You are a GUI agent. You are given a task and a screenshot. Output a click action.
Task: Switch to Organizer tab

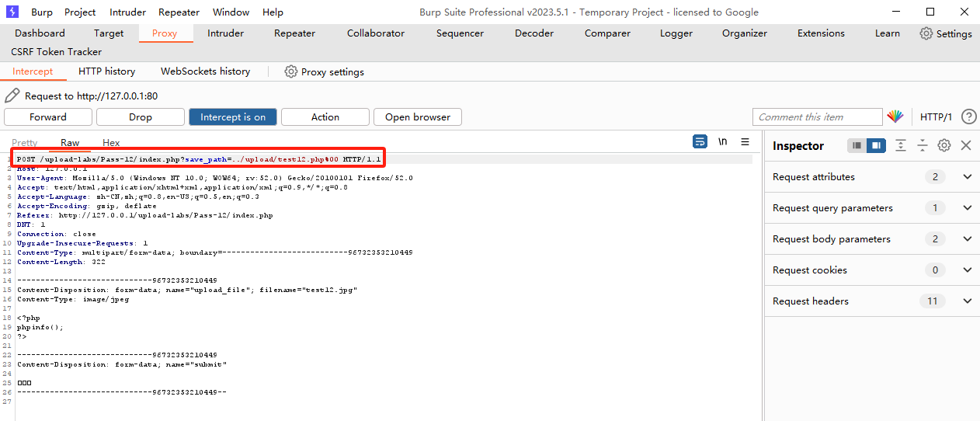(x=745, y=33)
